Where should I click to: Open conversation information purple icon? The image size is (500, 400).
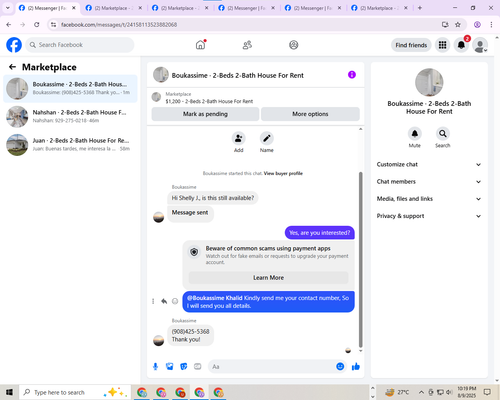[352, 75]
